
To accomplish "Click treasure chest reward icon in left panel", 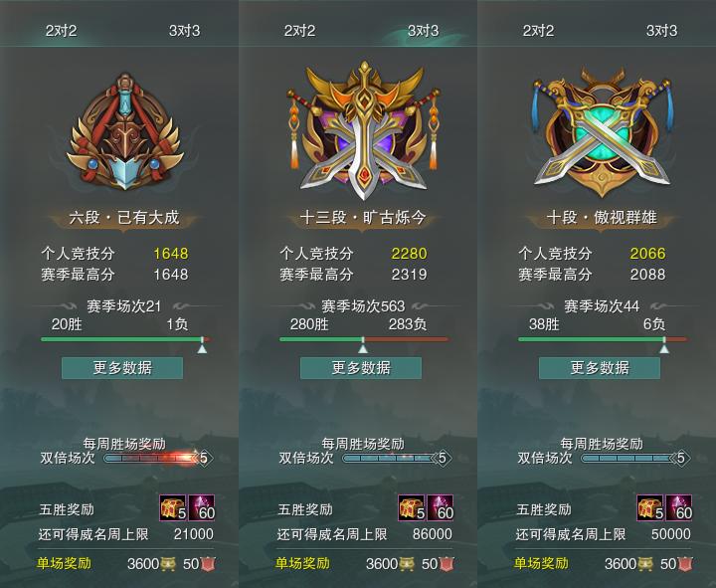I will [x=173, y=507].
